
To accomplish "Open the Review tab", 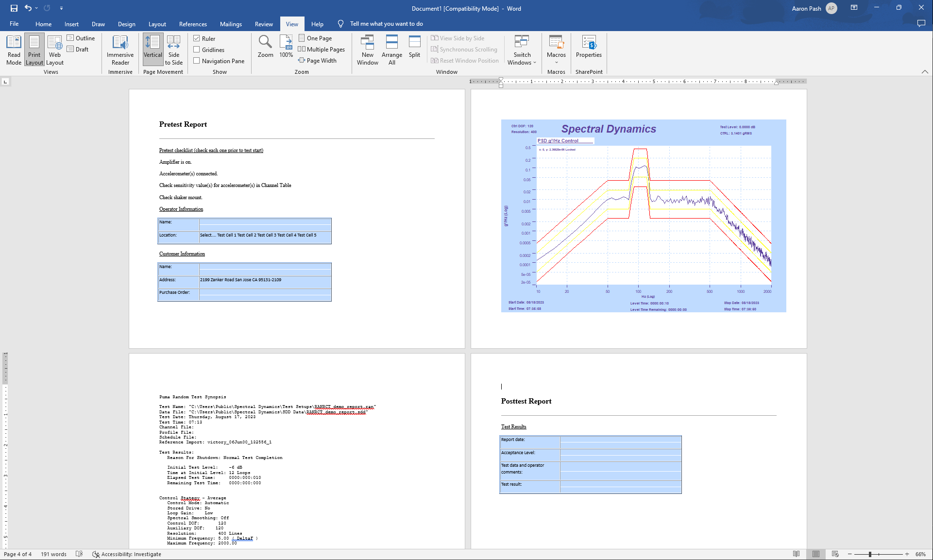I will pos(264,24).
